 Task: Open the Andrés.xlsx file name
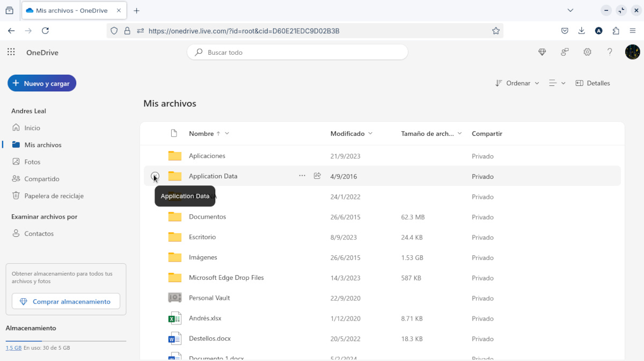tap(205, 318)
